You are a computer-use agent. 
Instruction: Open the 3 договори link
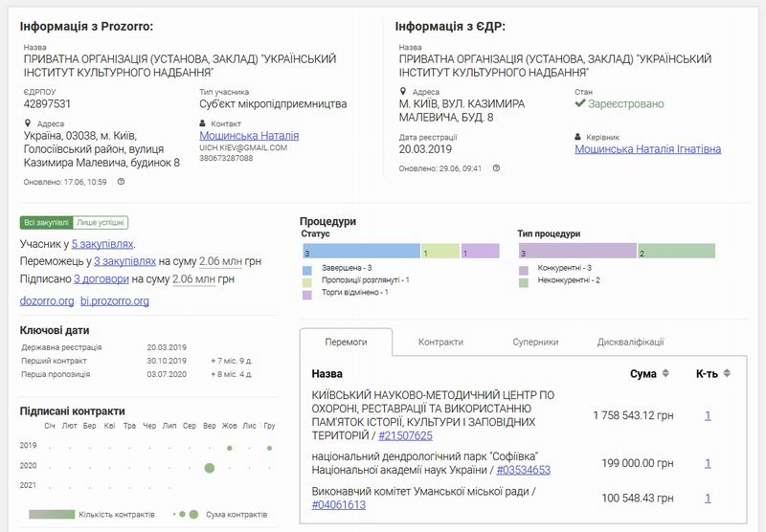[x=101, y=279]
